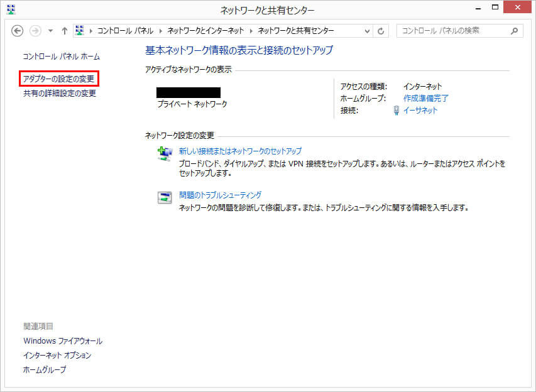Screen dimensions: 536x392
Task: Click the window title bar system icon
Action: pyautogui.click(x=11, y=9)
